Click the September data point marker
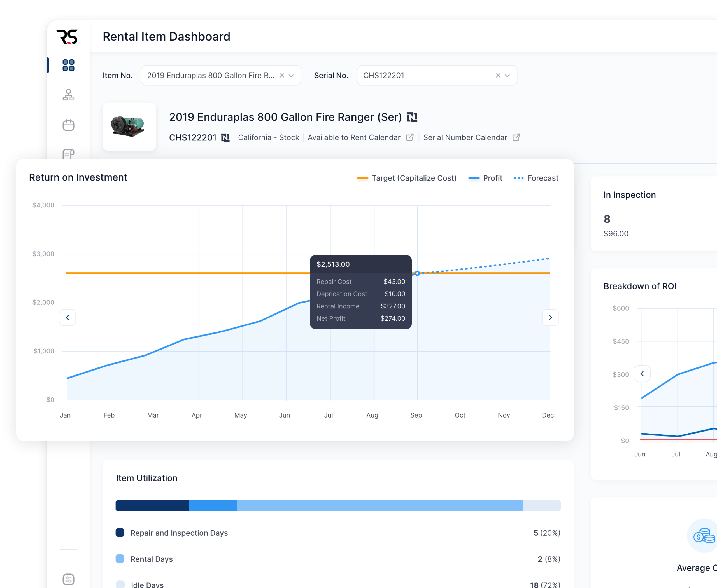717x588 pixels. click(417, 273)
